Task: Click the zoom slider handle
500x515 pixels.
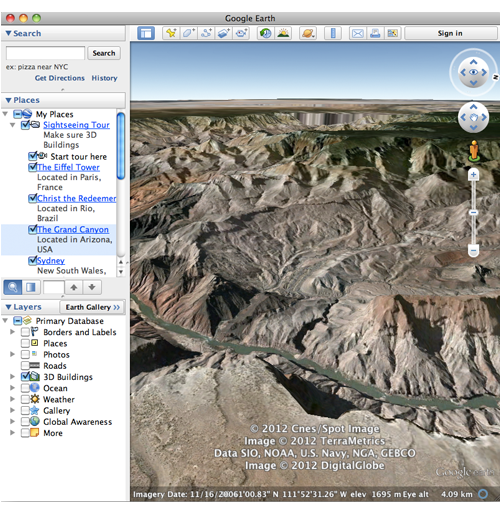Action: [x=473, y=212]
